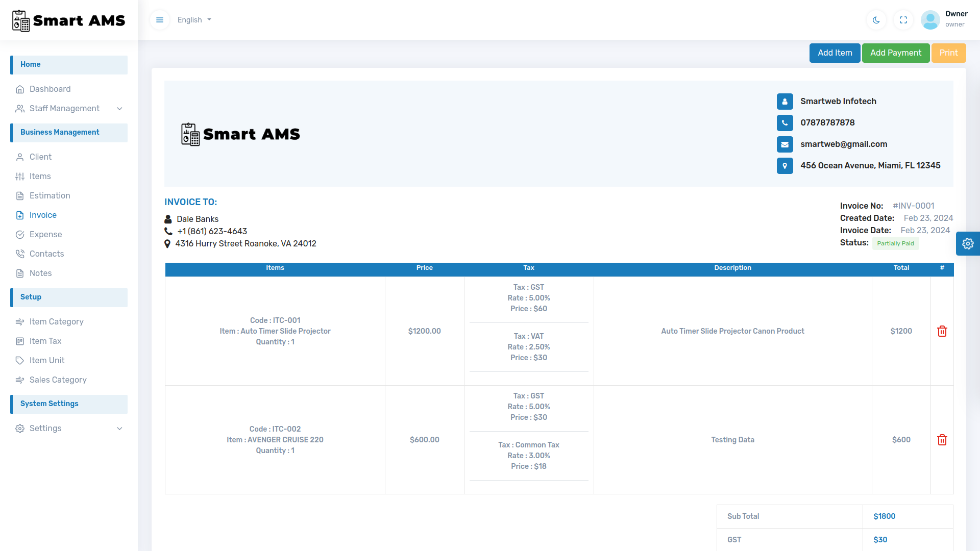Click the Smart AMS logo
The height and width of the screenshot is (551, 980).
pos(68,20)
